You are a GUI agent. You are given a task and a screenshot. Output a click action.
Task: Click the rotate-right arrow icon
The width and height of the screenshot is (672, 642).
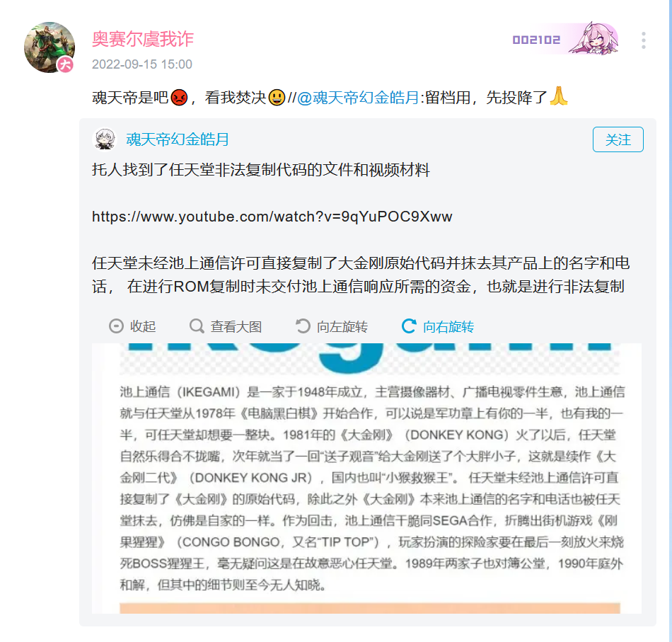point(409,326)
